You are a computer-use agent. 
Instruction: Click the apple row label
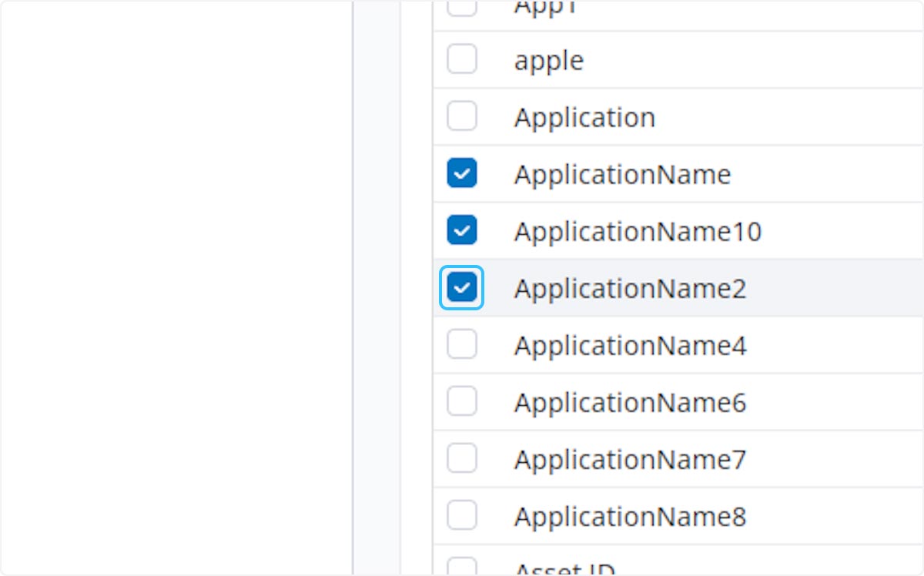click(x=548, y=60)
